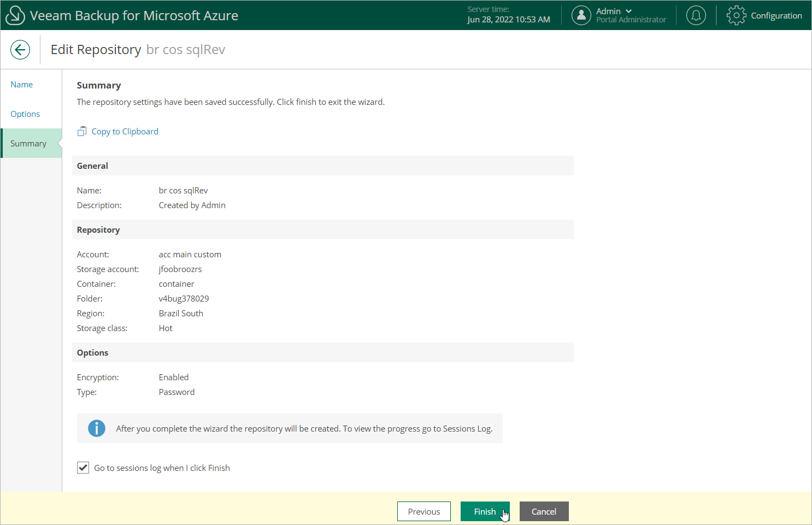
Task: Open the user profile avatar icon
Action: click(581, 15)
